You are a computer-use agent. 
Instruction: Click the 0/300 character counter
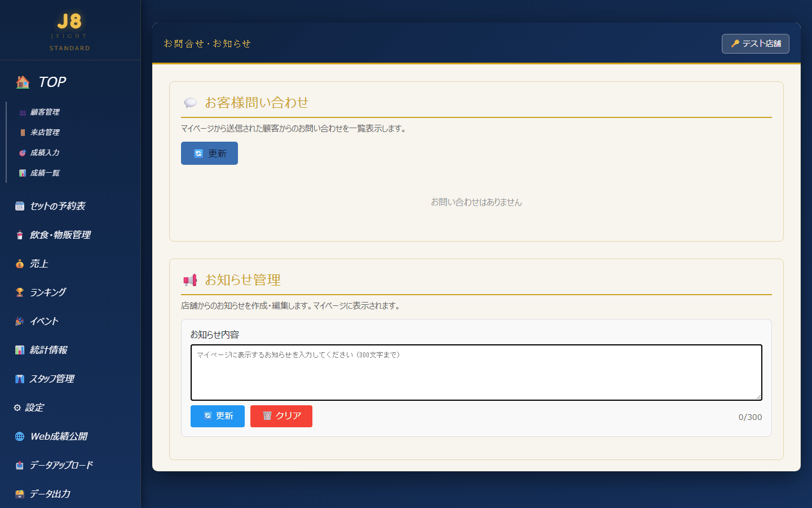pos(750,417)
